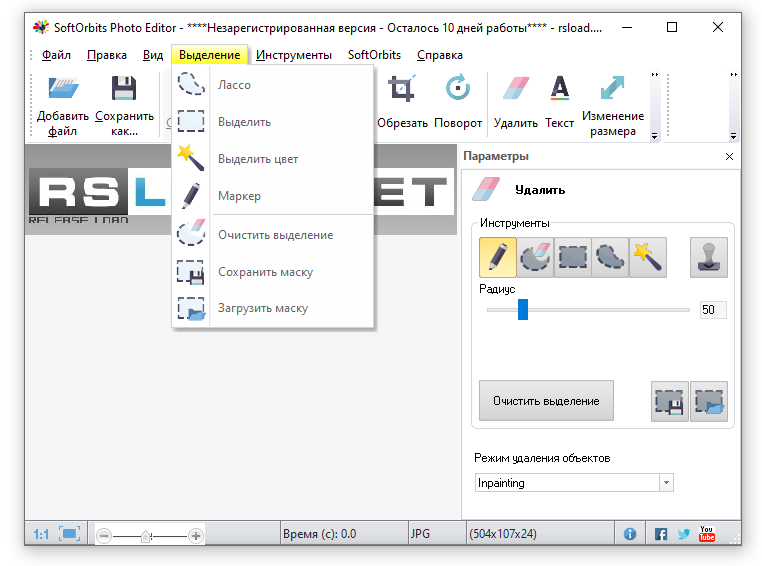Open the Файл menu
The width and height of the screenshot is (762, 566).
click(56, 55)
